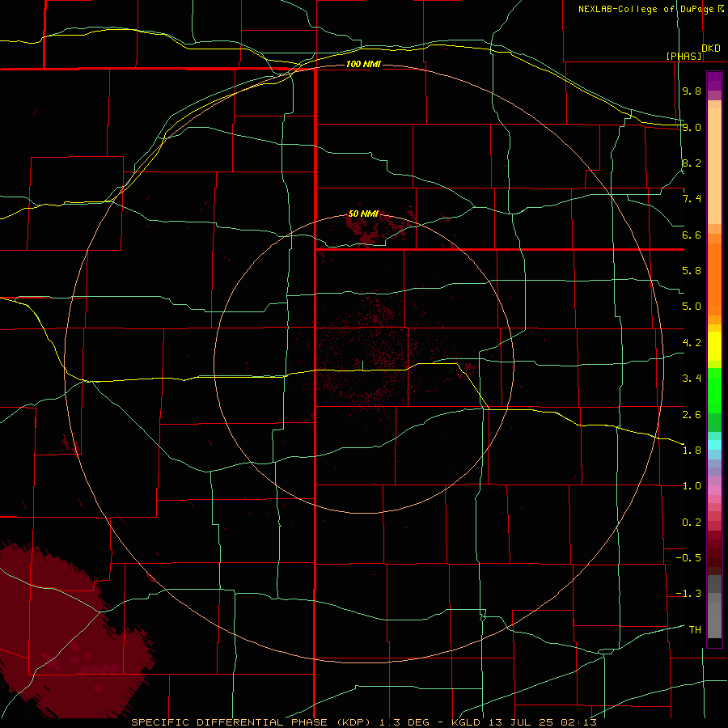The image size is (728, 728).
Task: Click the 4.2 scale value
Action: [x=692, y=343]
